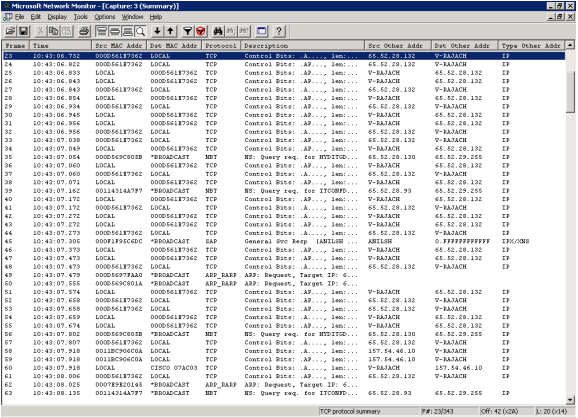Viewport: 578px width, 418px height.
Task: Toggle the Hex pane icon
Action: [128, 31]
